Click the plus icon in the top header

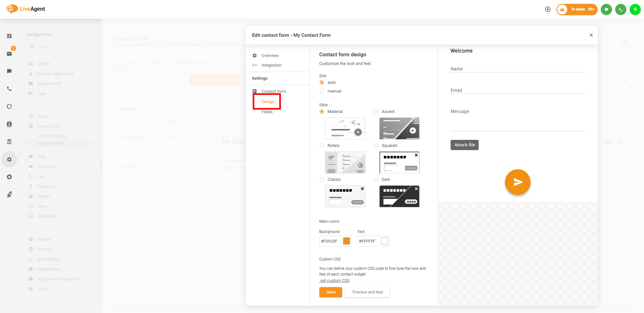548,9
